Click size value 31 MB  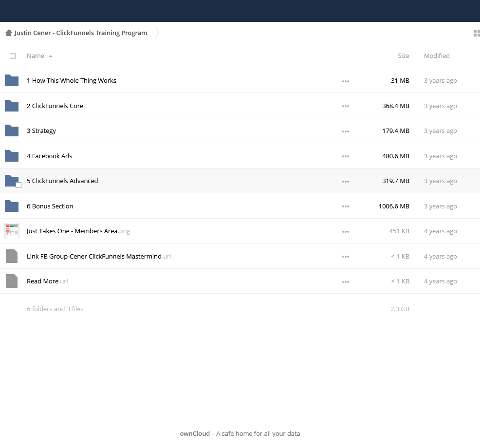tap(400, 80)
